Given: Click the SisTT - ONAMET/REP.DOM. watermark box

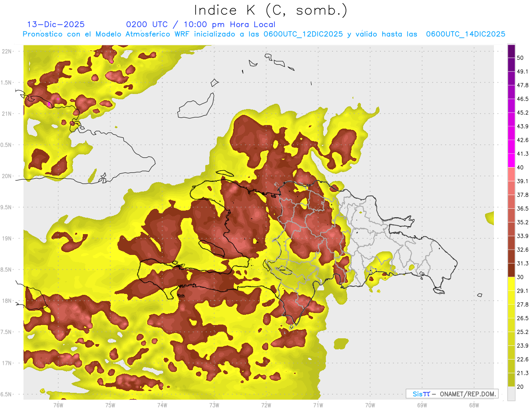Looking at the screenshot, I should pyautogui.click(x=452, y=394).
